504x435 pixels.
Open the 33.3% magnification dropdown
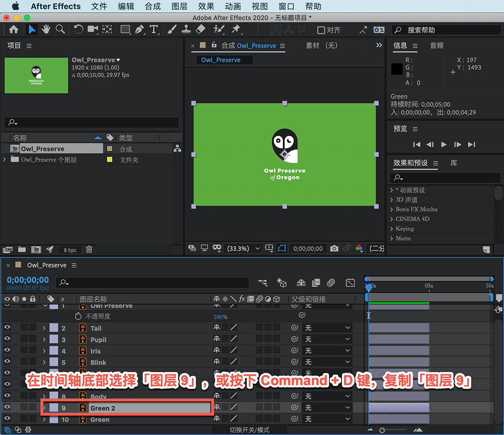coord(243,248)
